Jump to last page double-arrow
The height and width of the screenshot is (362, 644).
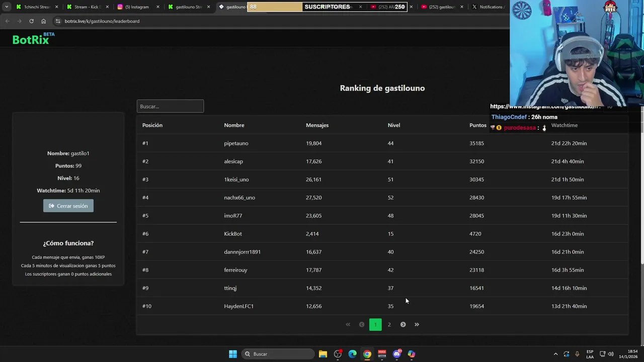click(417, 324)
